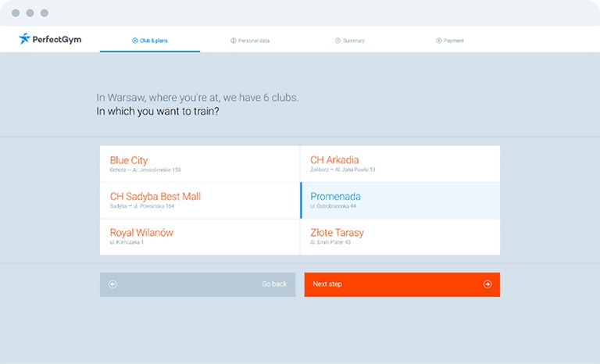The image size is (600, 364).
Task: Click the Club & plans check icon
Action: [134, 41]
